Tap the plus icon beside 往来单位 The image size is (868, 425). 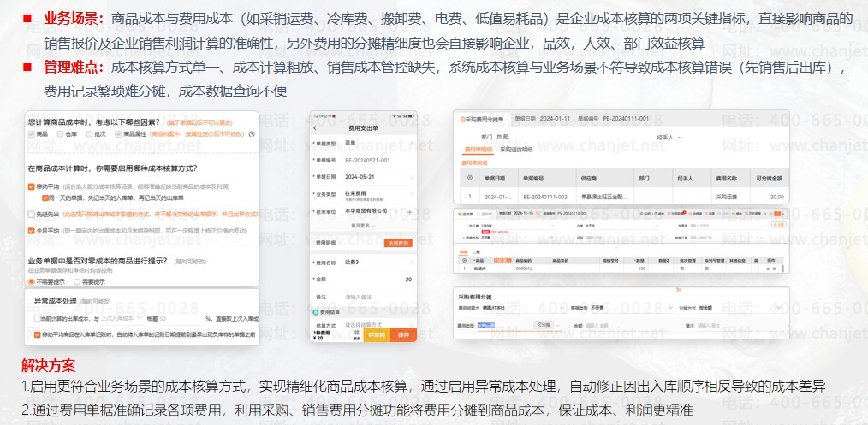[409, 212]
